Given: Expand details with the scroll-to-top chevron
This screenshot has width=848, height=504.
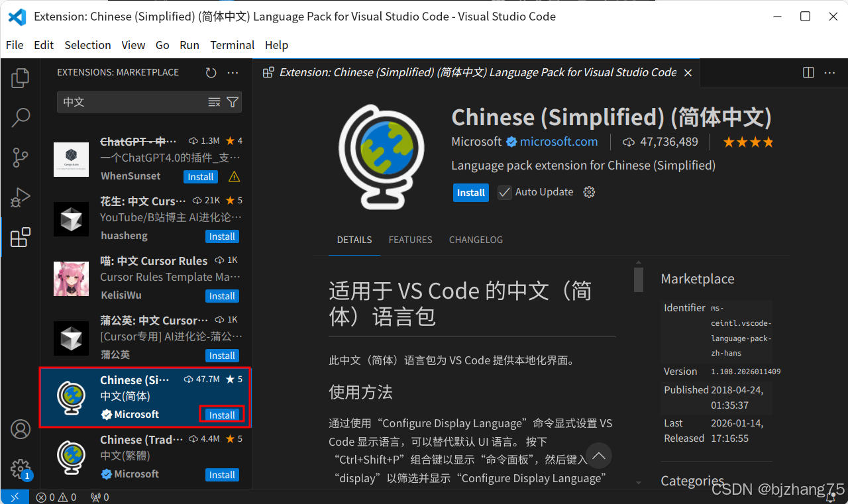Looking at the screenshot, I should pyautogui.click(x=598, y=456).
